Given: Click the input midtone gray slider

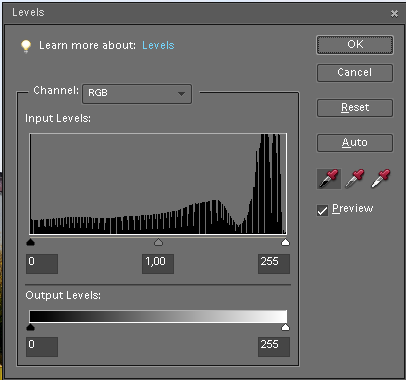Looking at the screenshot, I should (x=158, y=242).
